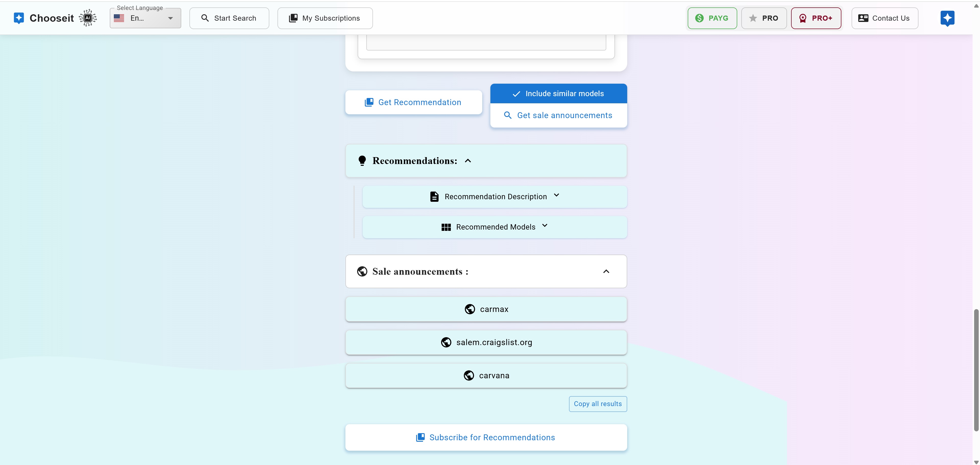Viewport: 980px width, 465px height.
Task: Collapse the Sale announcements panel
Action: (606, 271)
